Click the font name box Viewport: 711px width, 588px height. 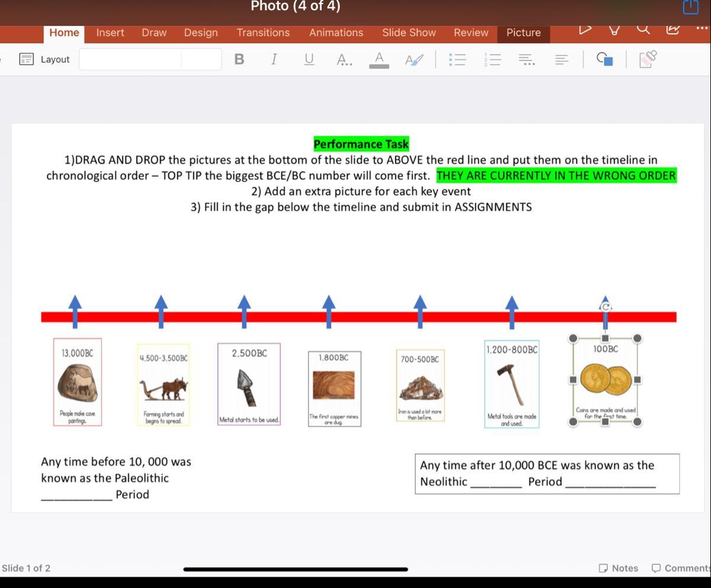point(130,59)
